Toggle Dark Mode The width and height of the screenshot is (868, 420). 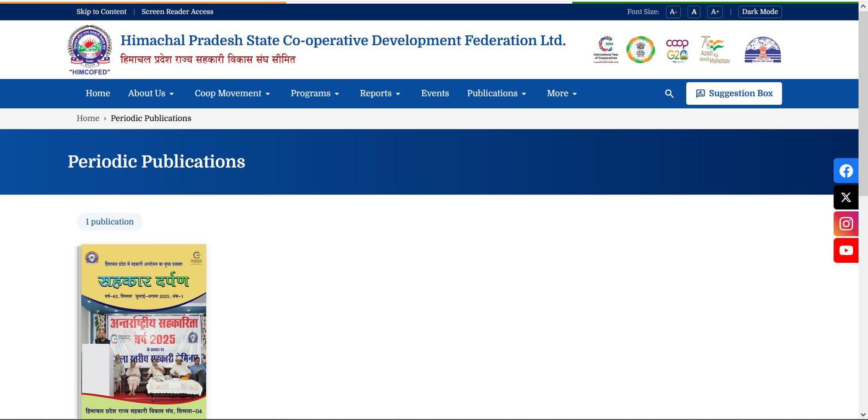[759, 12]
